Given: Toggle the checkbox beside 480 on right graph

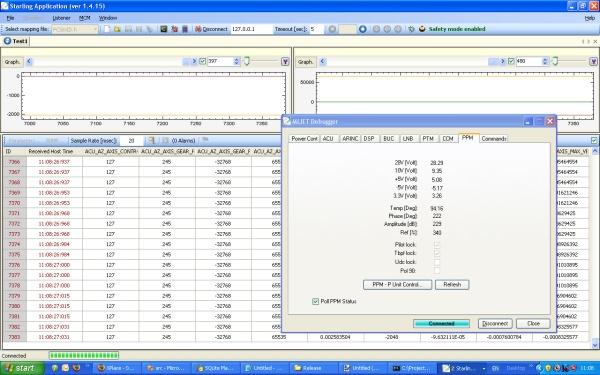Looking at the screenshot, I should point(511,61).
